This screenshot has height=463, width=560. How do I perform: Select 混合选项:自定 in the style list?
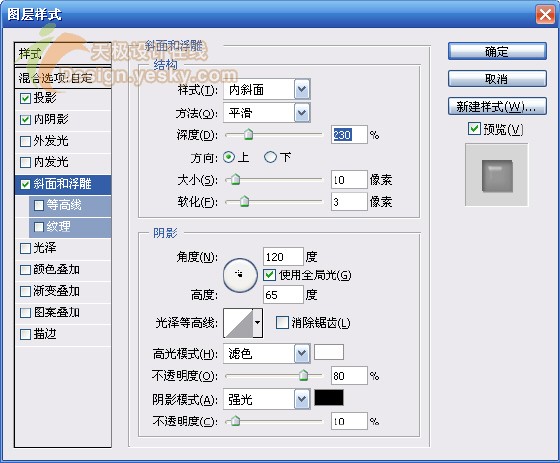point(63,78)
